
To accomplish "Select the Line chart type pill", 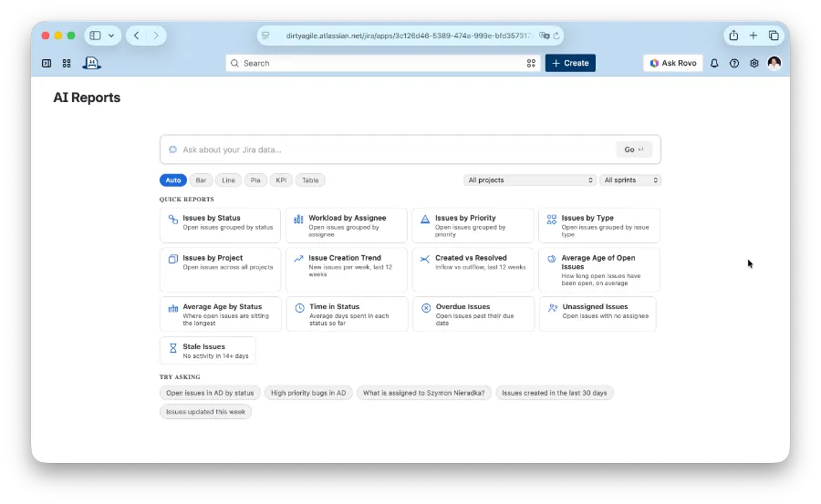I will click(228, 180).
